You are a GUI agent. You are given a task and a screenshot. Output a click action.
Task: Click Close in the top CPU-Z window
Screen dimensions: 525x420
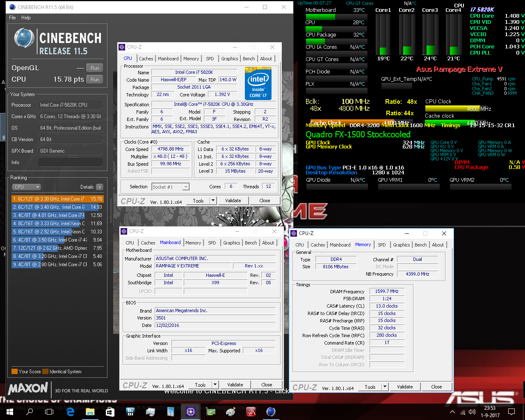pos(265,201)
